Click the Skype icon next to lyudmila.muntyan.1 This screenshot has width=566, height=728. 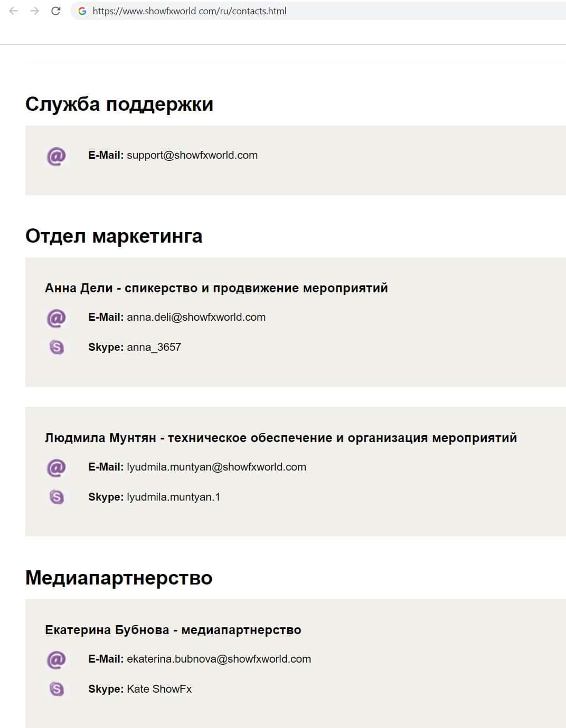pyautogui.click(x=56, y=497)
